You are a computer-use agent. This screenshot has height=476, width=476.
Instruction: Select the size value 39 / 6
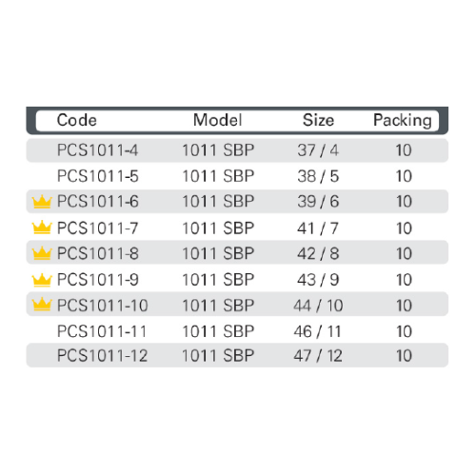pyautogui.click(x=318, y=202)
